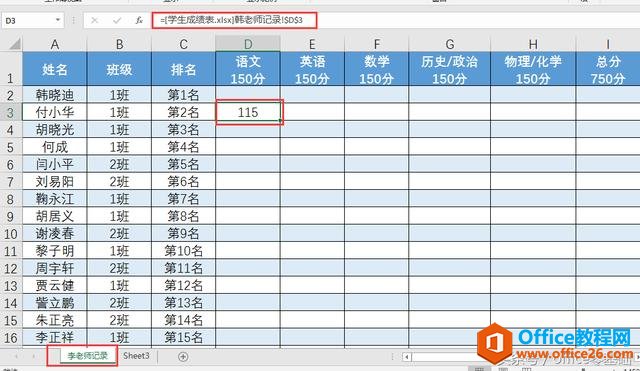Click the rank cell 第10名
The height and width of the screenshot is (371, 640).
184,251
